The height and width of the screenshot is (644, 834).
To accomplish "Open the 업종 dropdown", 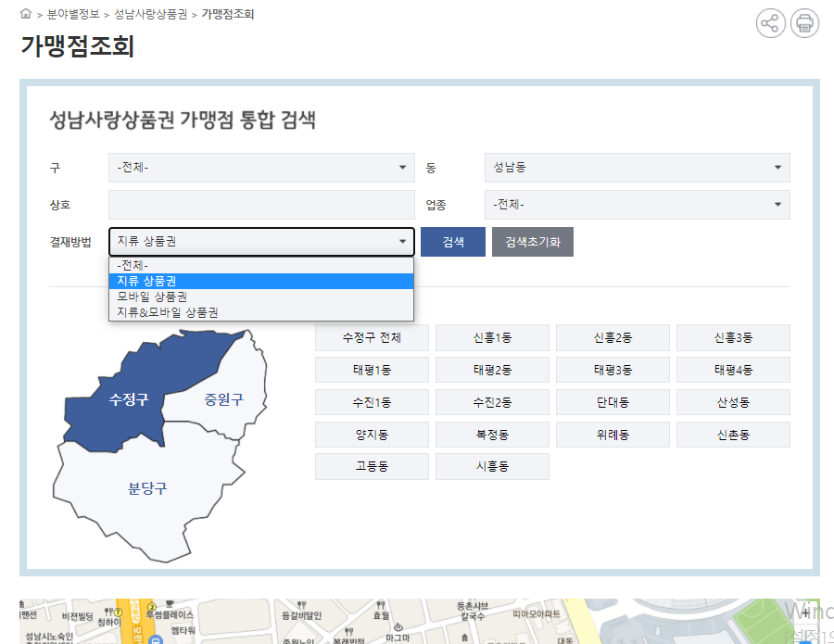I will (638, 205).
